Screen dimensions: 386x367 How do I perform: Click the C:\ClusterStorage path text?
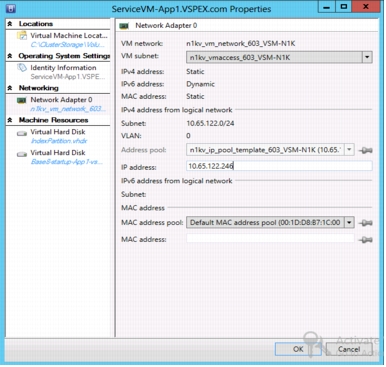[68, 45]
